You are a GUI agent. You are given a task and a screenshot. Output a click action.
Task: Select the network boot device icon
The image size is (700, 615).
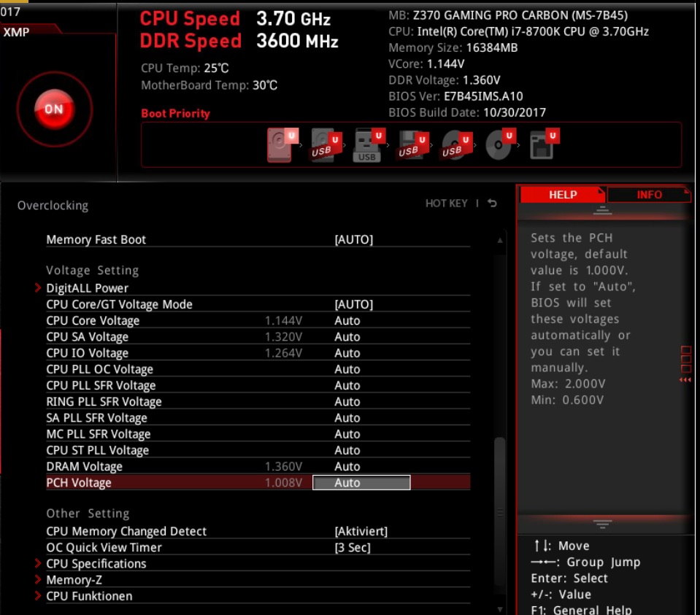545,144
